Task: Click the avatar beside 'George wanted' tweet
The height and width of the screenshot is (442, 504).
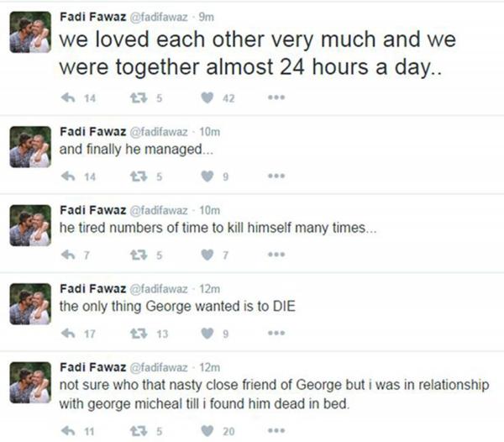Action: point(30,303)
